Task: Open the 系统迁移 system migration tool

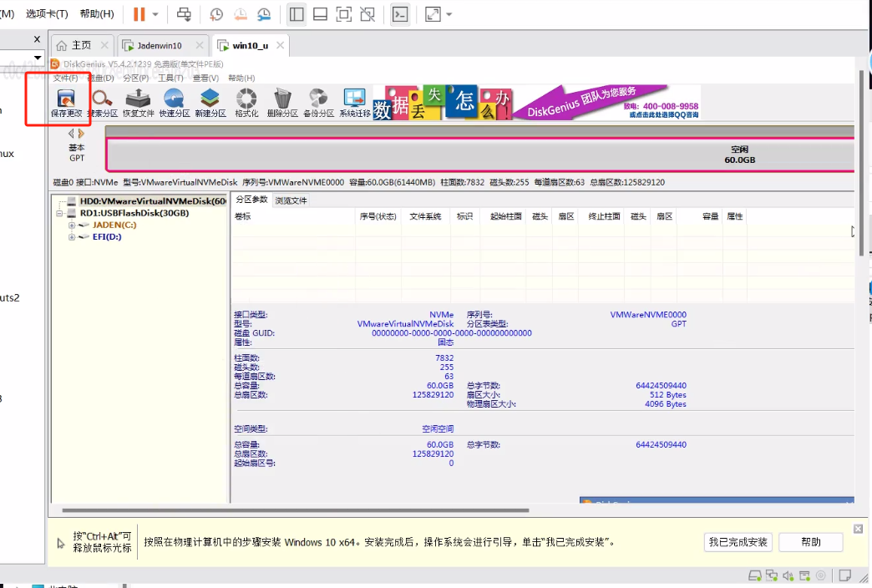Action: tap(355, 103)
